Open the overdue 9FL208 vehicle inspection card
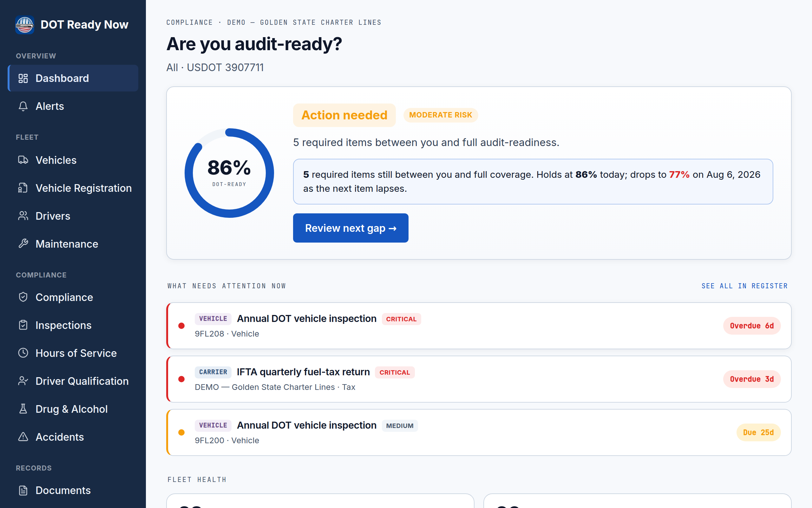 [479, 325]
